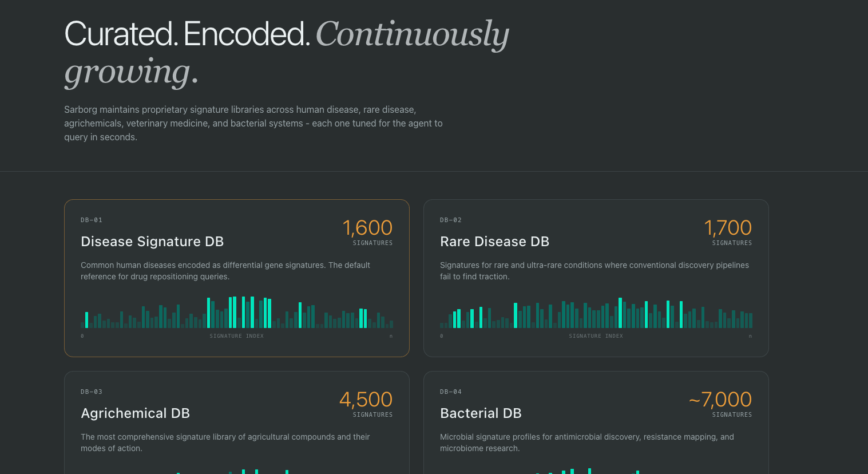The height and width of the screenshot is (474, 868).
Task: Click SIGNATURE INDEX axis label in Disease Signature card
Action: pos(237,336)
